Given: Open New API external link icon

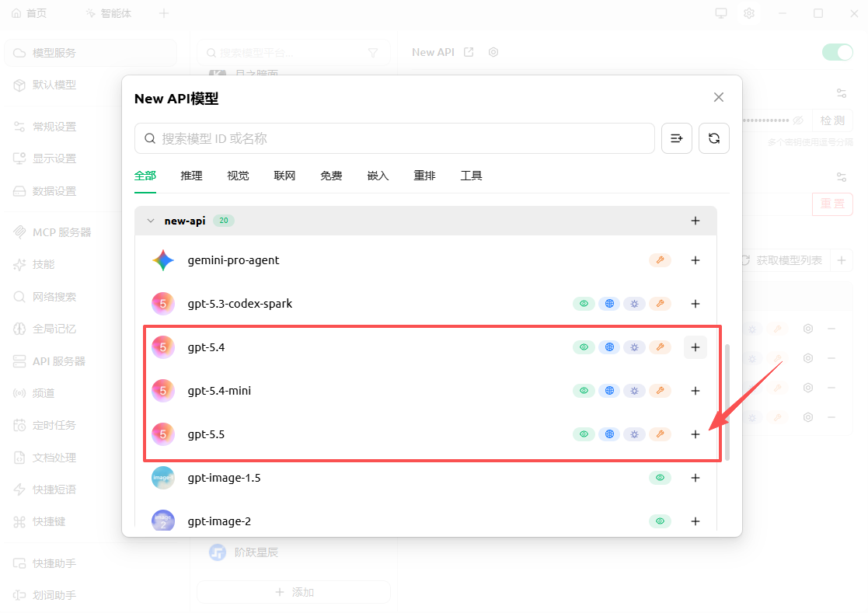Looking at the screenshot, I should click(469, 52).
